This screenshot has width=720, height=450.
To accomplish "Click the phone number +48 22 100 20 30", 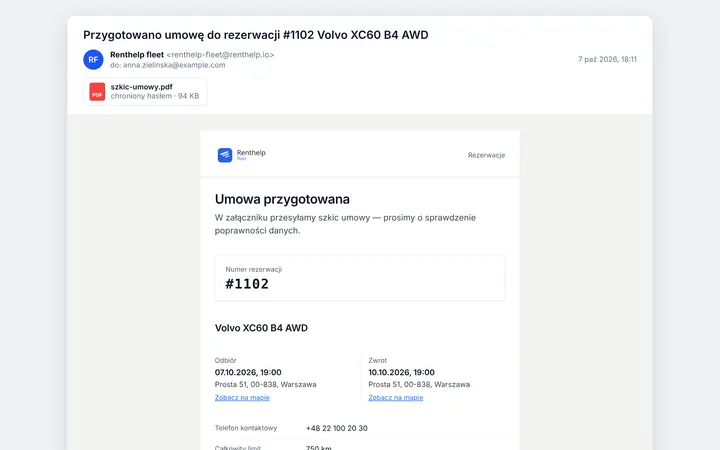I will click(337, 428).
